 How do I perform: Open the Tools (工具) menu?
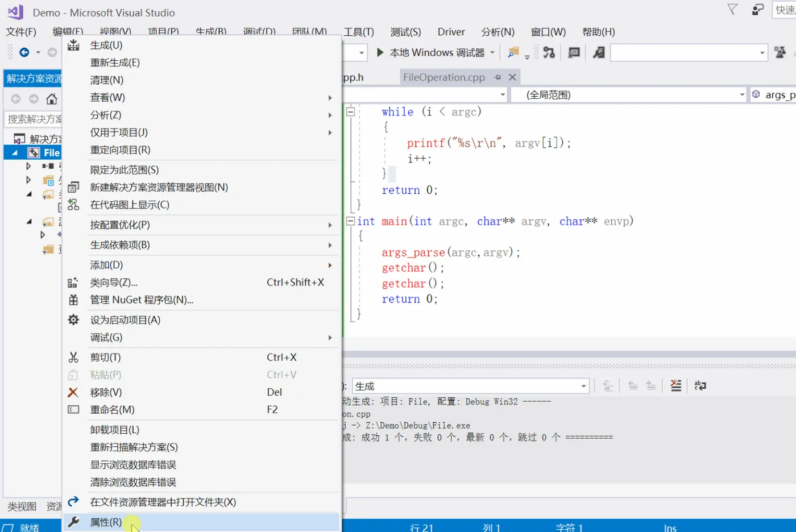[x=359, y=32]
